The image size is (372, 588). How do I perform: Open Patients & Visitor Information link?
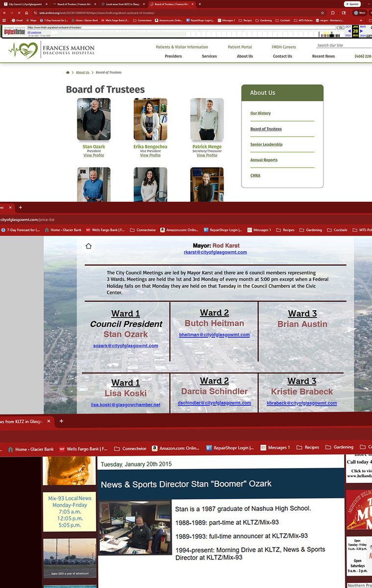[x=182, y=47]
